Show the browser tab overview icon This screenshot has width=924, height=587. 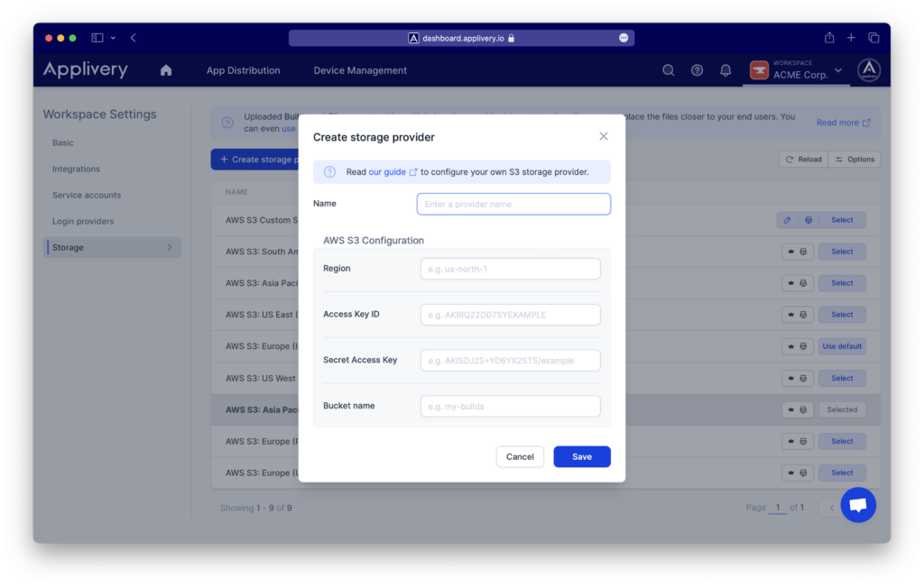873,38
